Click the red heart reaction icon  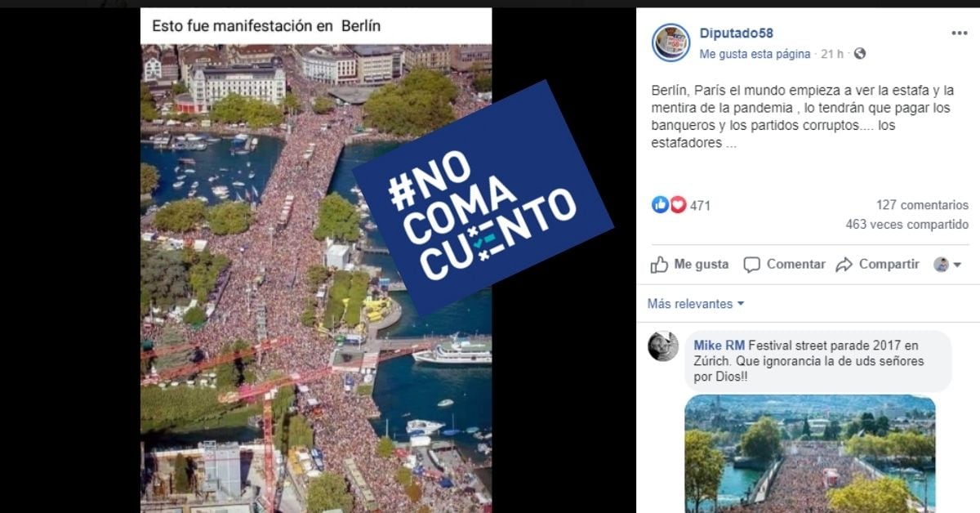coord(678,205)
